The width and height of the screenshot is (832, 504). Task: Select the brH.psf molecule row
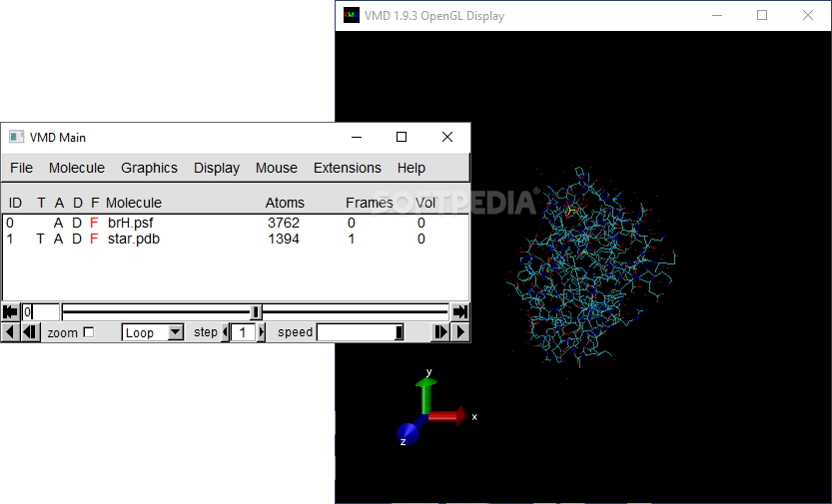click(x=236, y=223)
